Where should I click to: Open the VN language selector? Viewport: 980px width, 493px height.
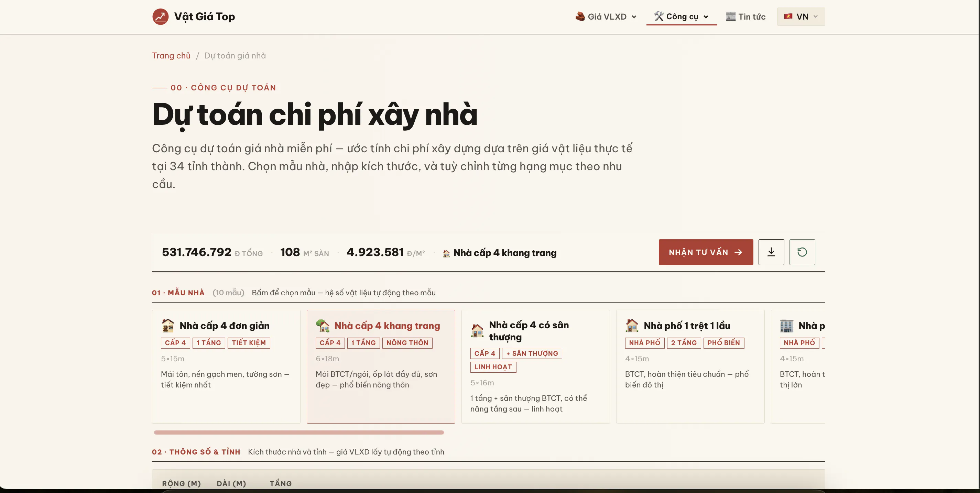pyautogui.click(x=801, y=17)
